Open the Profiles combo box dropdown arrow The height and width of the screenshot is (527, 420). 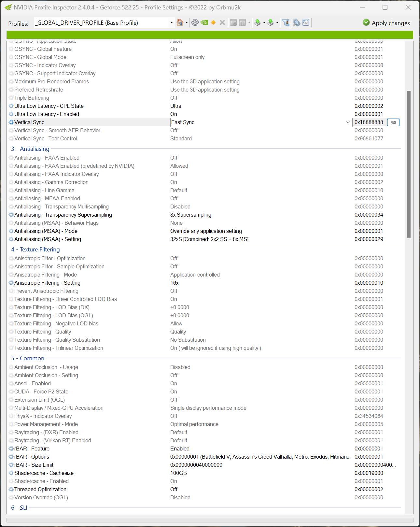[x=172, y=23]
